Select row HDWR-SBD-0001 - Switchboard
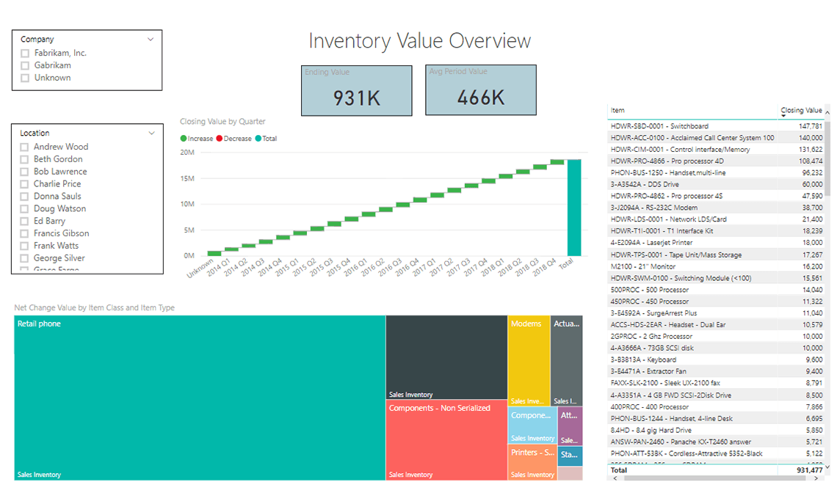This screenshot has height=504, width=837. tap(717, 126)
